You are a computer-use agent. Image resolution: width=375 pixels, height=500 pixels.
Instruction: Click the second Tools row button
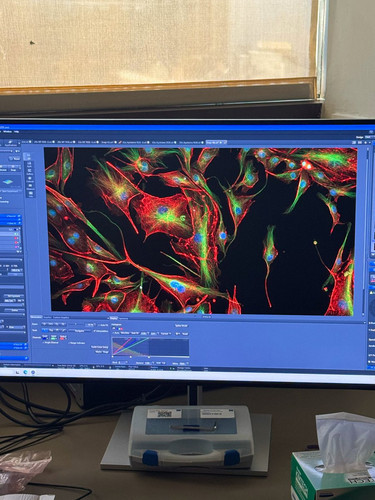point(51,330)
